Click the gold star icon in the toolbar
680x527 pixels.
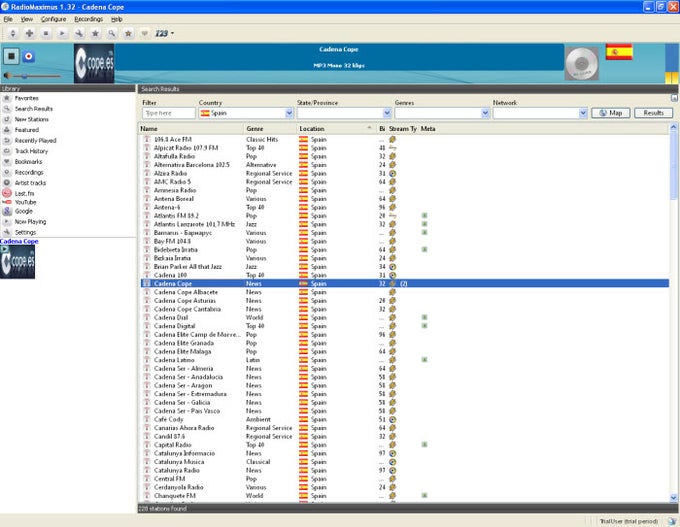128,33
